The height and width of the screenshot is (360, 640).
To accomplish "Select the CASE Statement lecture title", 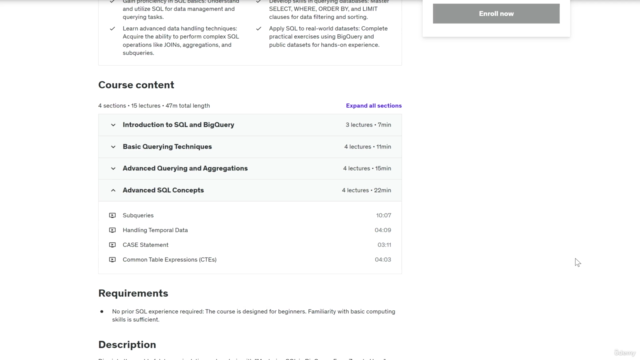I will pos(145,245).
